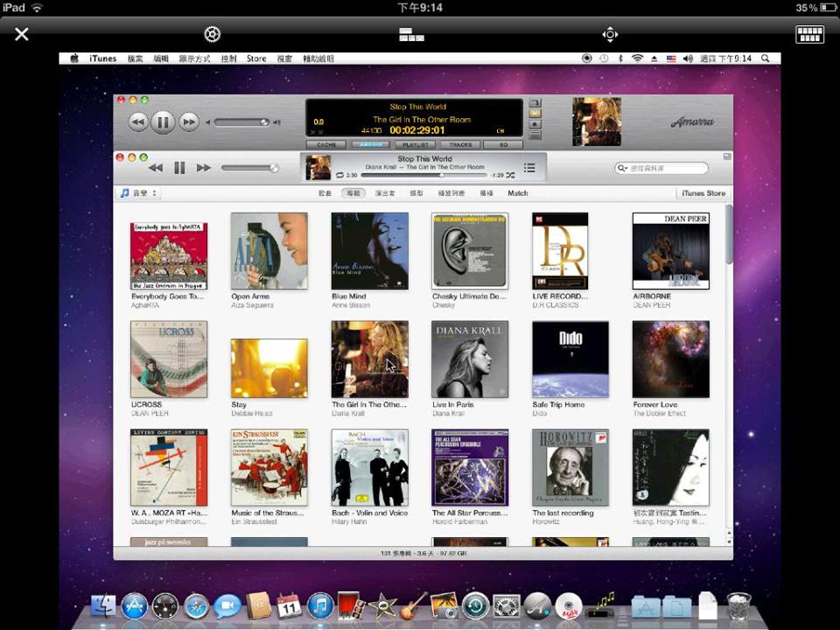840x630 pixels.
Task: Click the iTunes library search field
Action: [661, 168]
